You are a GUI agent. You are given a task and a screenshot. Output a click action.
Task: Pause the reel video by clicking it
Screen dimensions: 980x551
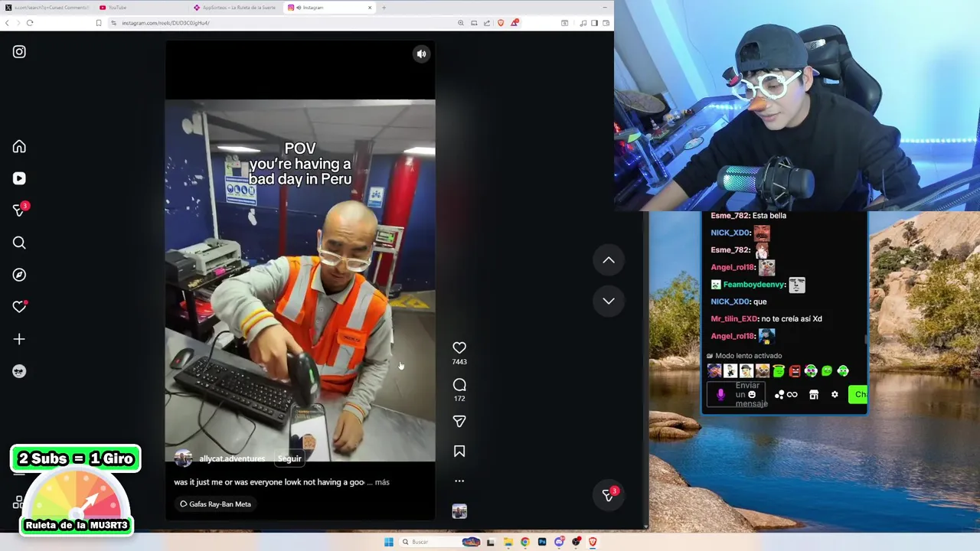coord(300,280)
